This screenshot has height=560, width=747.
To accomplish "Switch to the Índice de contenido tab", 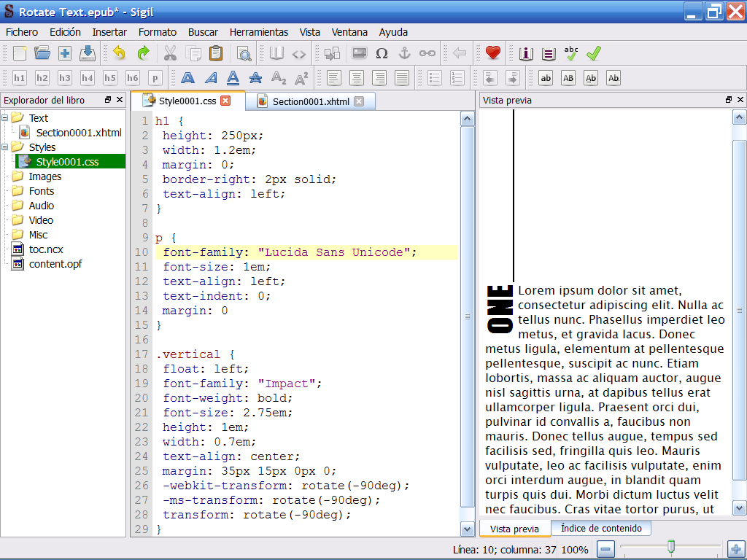I will click(x=601, y=529).
